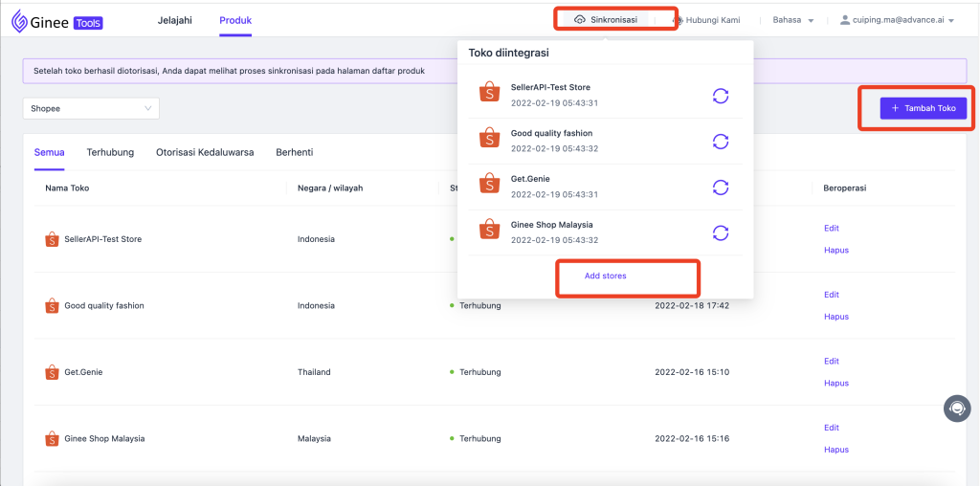
Task: Edit the Good quality fashion row
Action: pyautogui.click(x=832, y=295)
